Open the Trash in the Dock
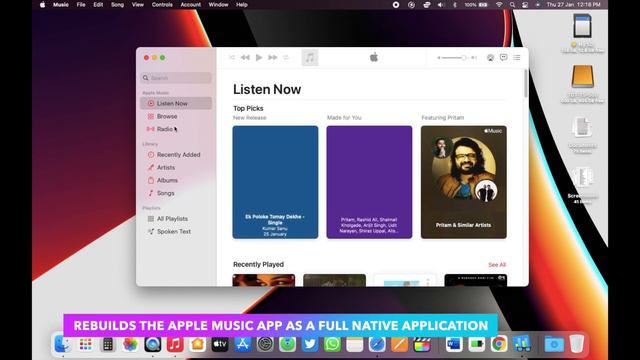 tap(577, 344)
